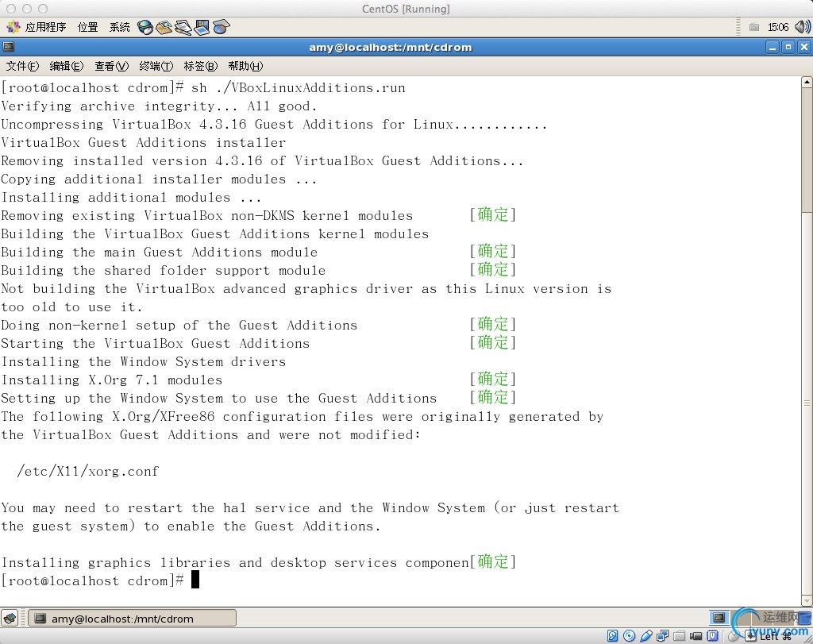The width and height of the screenshot is (813, 644).
Task: Click the terminal scrollbar down arrow
Action: click(807, 601)
